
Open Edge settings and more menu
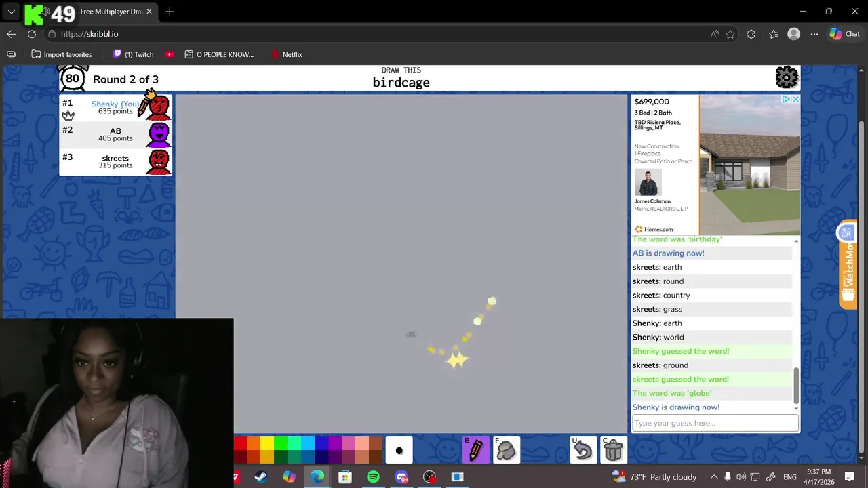814,34
